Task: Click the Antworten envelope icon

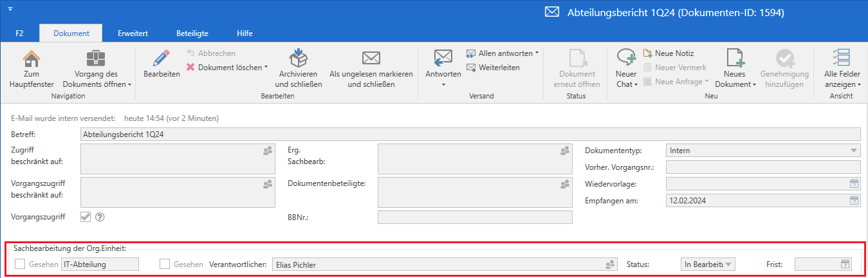Action: 443,58
